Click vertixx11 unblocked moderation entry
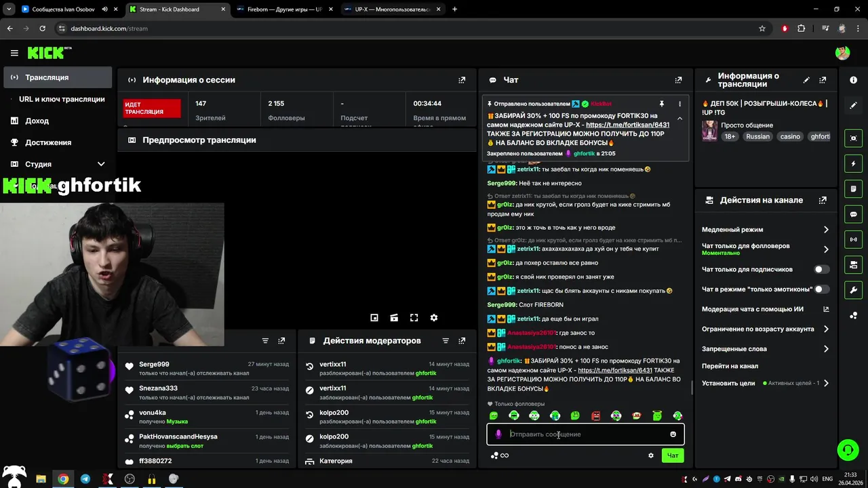Viewport: 868px width, 488px height. point(386,369)
